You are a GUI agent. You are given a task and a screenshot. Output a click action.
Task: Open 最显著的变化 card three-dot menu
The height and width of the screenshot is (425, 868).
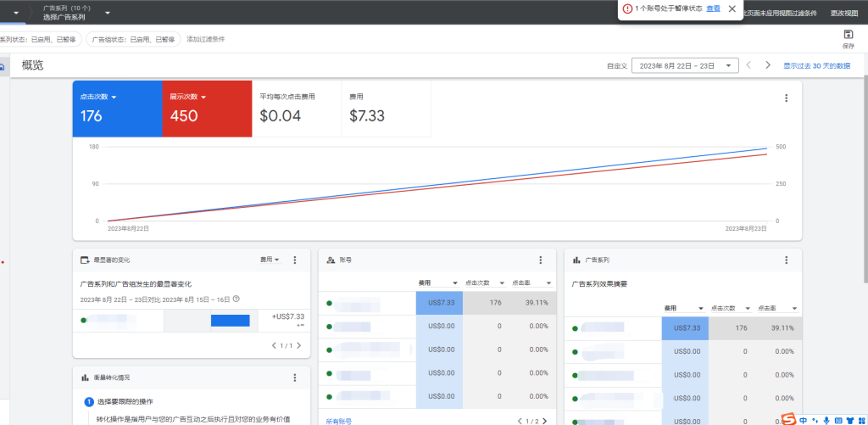[294, 260]
